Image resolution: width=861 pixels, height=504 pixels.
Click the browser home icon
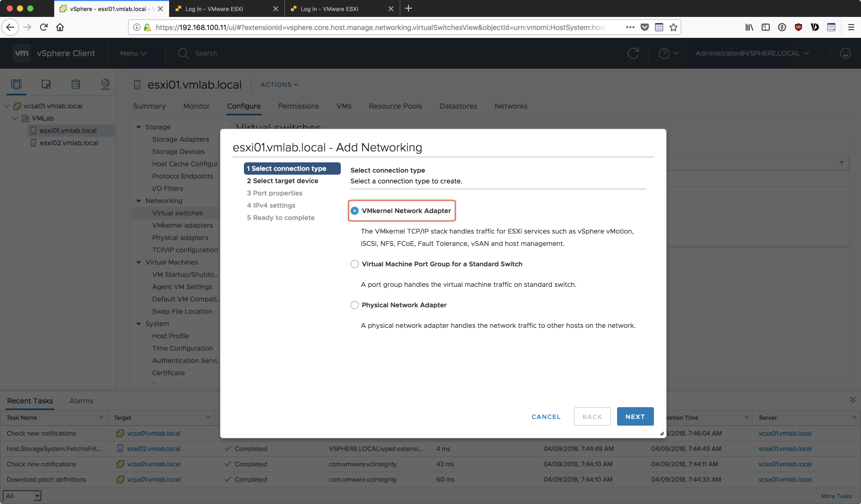coord(60,27)
